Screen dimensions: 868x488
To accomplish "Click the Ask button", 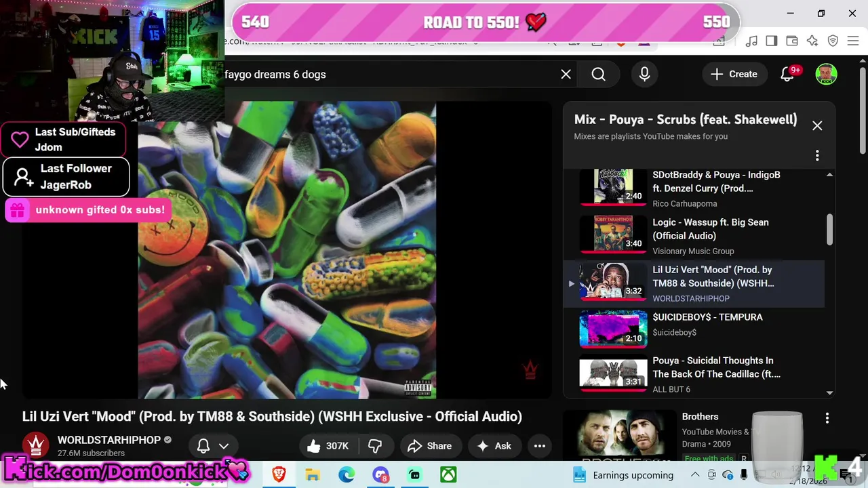I will pos(494,446).
